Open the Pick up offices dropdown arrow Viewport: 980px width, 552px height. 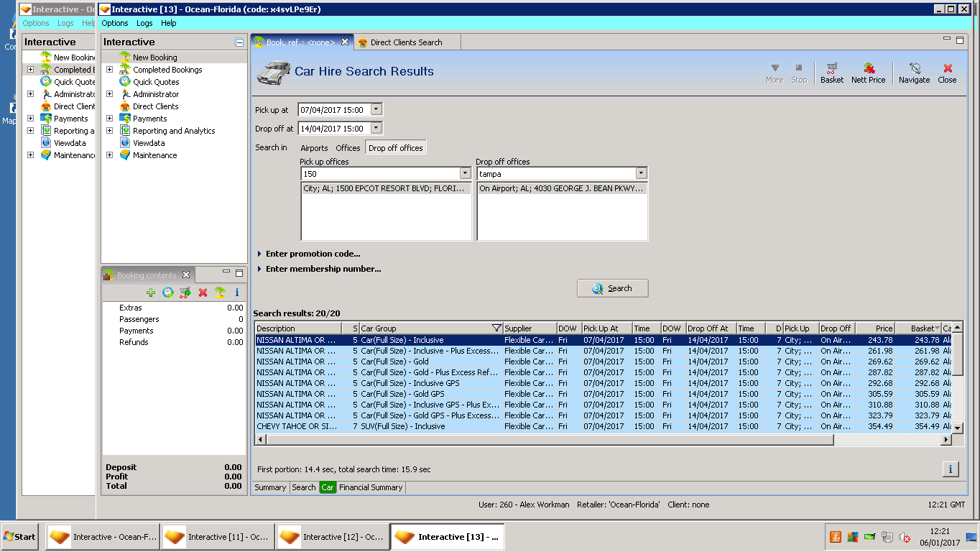click(465, 174)
